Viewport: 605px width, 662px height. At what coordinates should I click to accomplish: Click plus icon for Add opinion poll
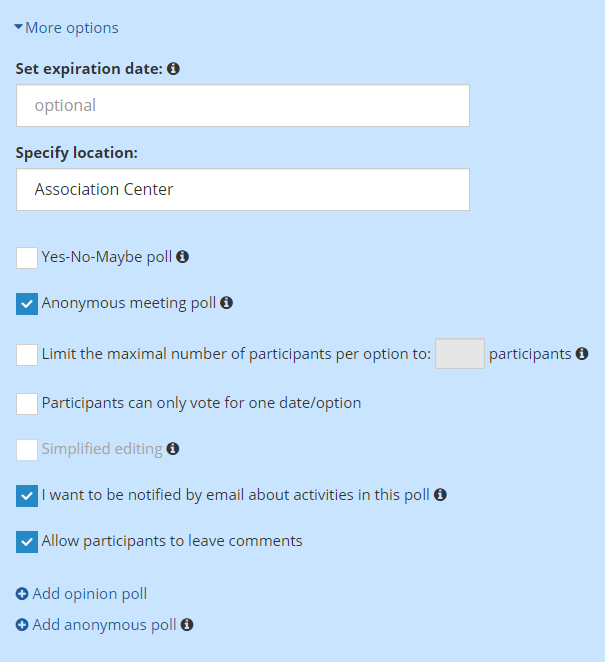(x=22, y=594)
